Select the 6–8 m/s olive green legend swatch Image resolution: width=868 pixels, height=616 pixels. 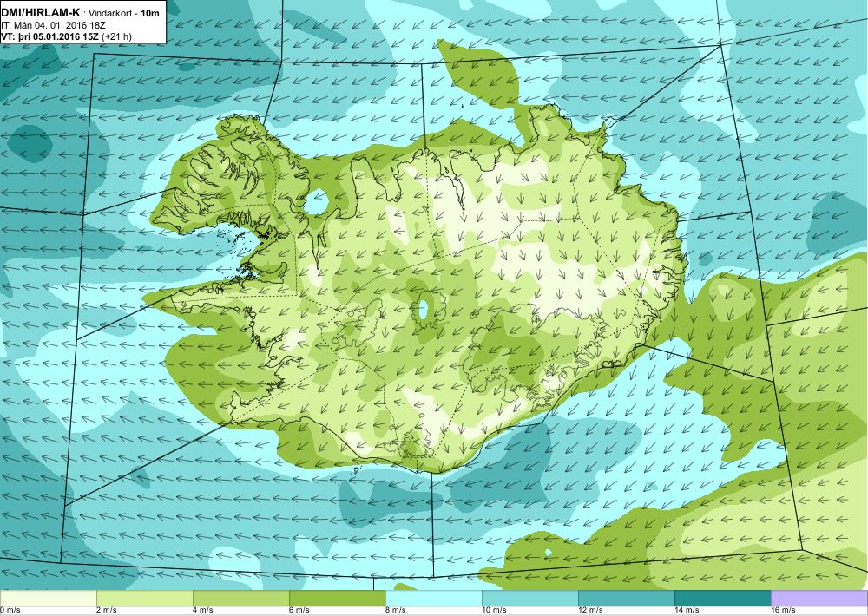coord(337,599)
